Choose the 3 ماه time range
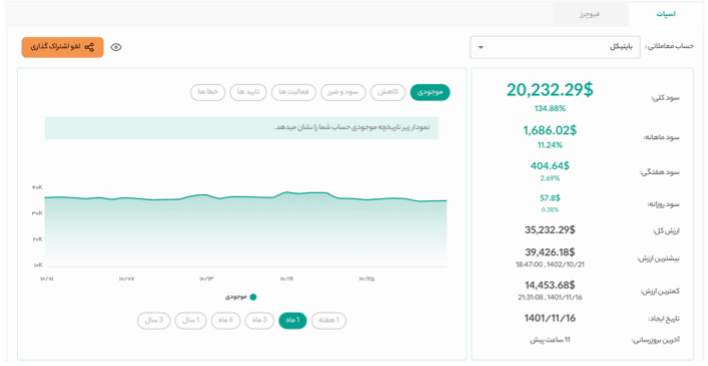Viewport: 708px width, 366px height. [259, 320]
